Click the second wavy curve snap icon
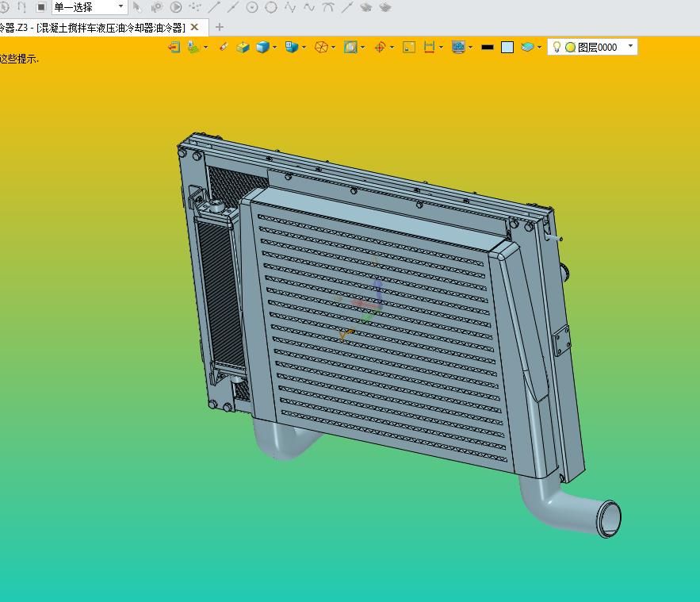Screen dimensions: 700x602 pos(309,7)
